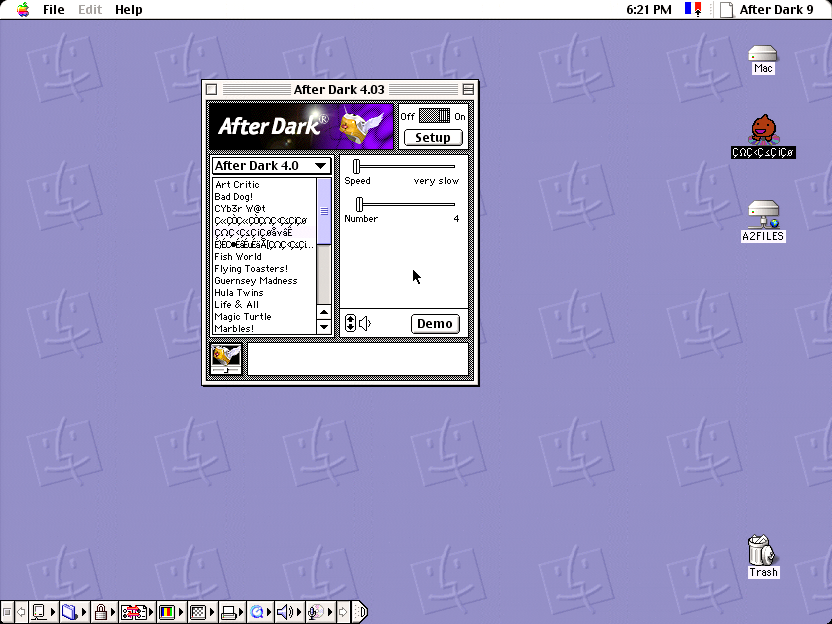Click the sound volume up/down stepper
832x624 pixels.
350,323
